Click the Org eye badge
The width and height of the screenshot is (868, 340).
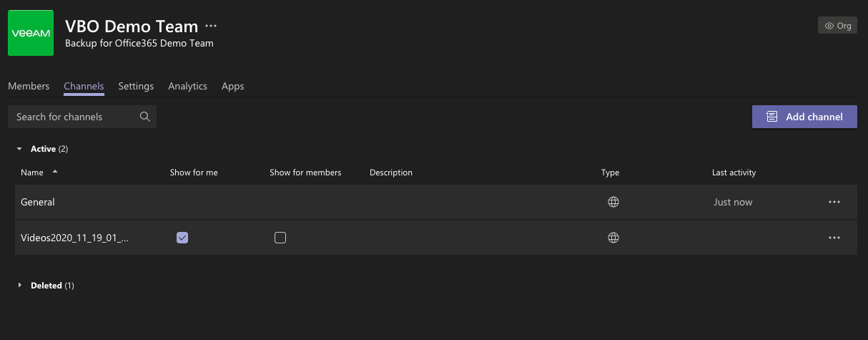[x=837, y=26]
